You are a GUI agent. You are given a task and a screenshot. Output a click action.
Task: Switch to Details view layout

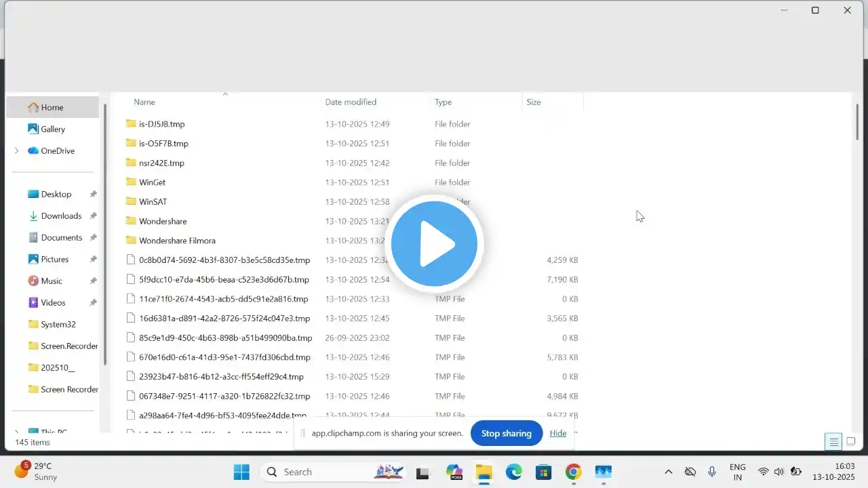click(x=833, y=442)
